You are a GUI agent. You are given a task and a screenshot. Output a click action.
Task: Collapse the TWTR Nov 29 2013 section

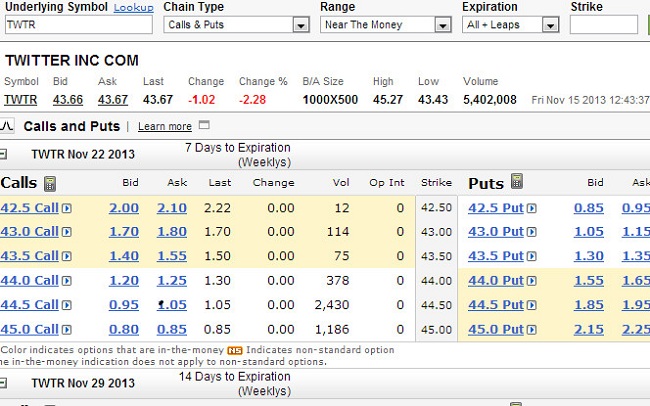3,383
